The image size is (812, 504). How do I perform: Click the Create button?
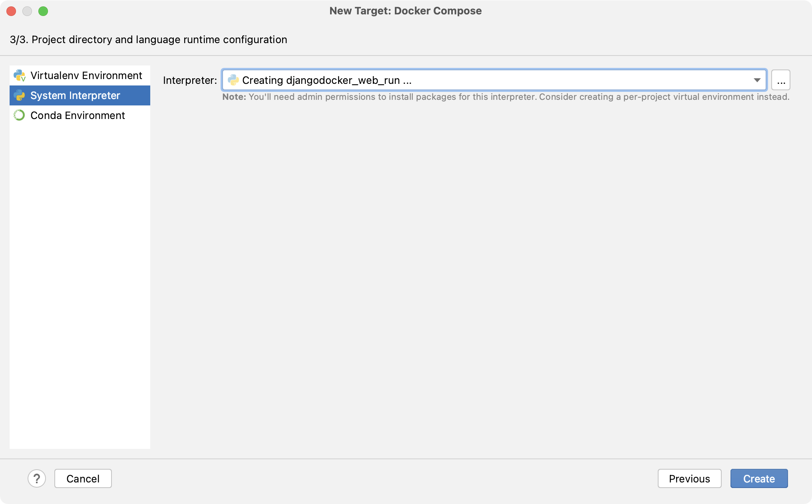point(758,478)
